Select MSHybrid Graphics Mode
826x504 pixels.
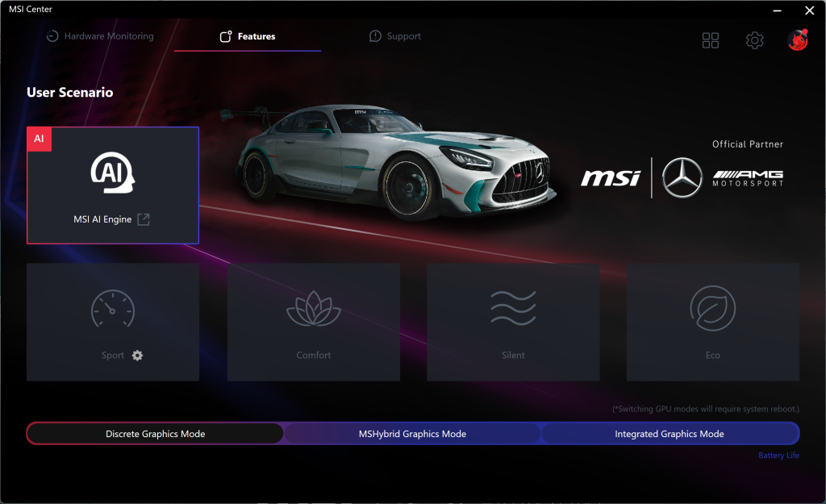tap(412, 433)
